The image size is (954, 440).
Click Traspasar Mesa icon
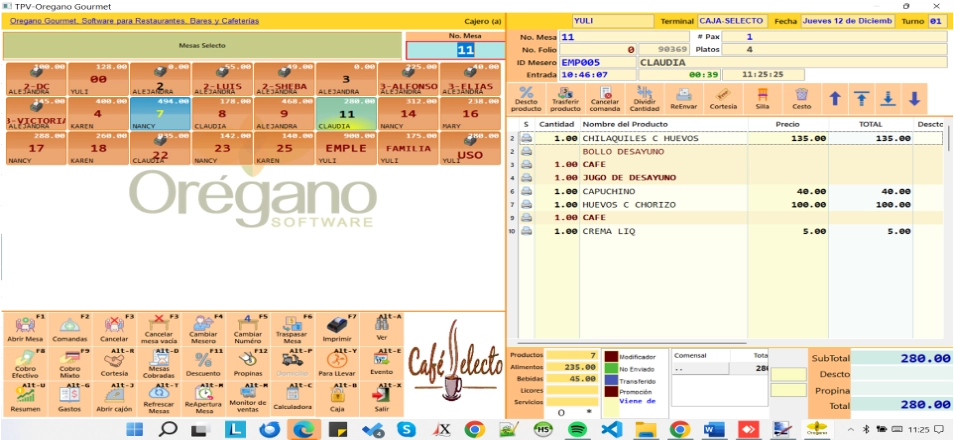point(292,329)
